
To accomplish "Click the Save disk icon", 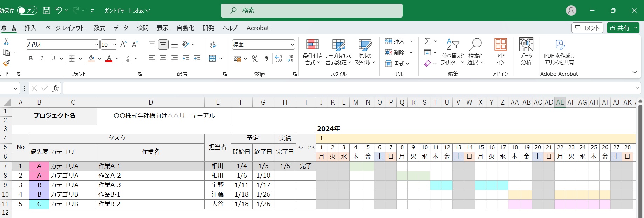I will pos(47,11).
